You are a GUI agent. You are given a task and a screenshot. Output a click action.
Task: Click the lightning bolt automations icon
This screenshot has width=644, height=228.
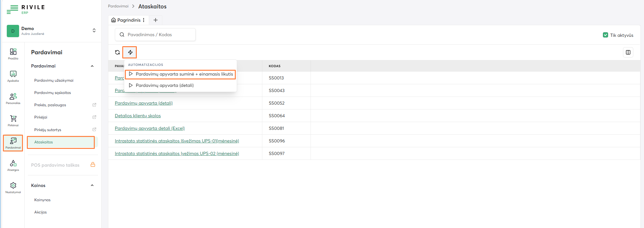pyautogui.click(x=130, y=52)
